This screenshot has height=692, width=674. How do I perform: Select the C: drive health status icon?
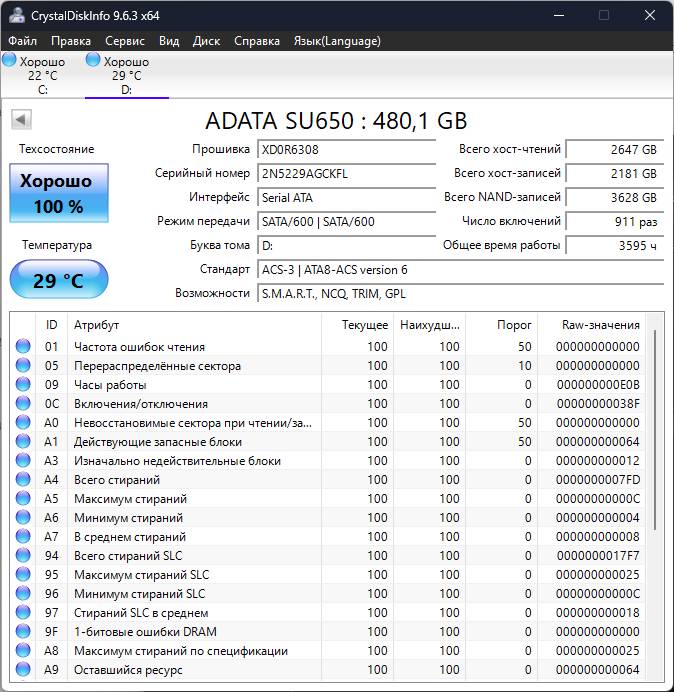coord(10,61)
